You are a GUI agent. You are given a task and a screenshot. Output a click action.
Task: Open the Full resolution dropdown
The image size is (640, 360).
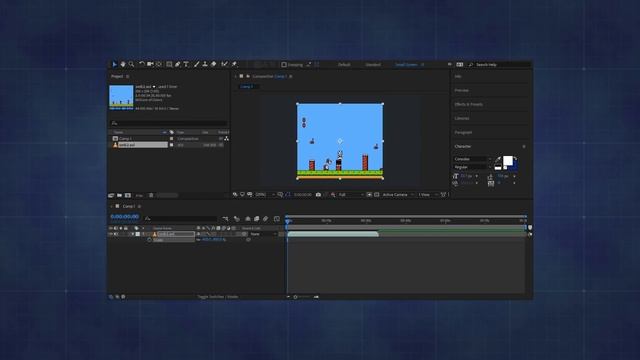click(350, 195)
